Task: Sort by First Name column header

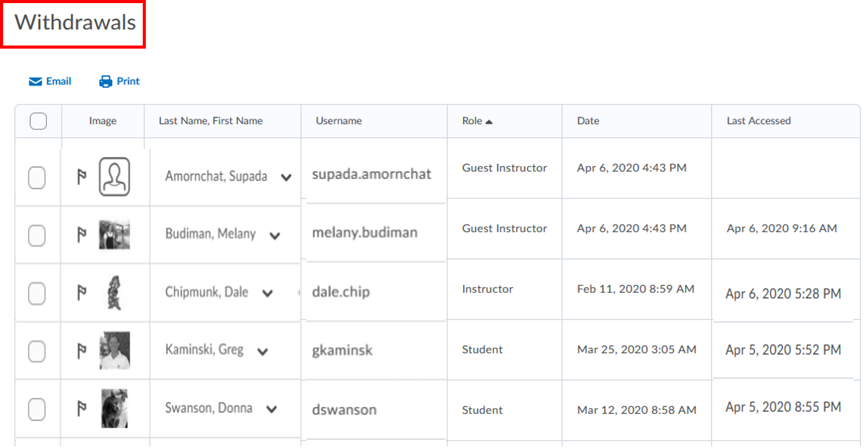Action: click(237, 121)
